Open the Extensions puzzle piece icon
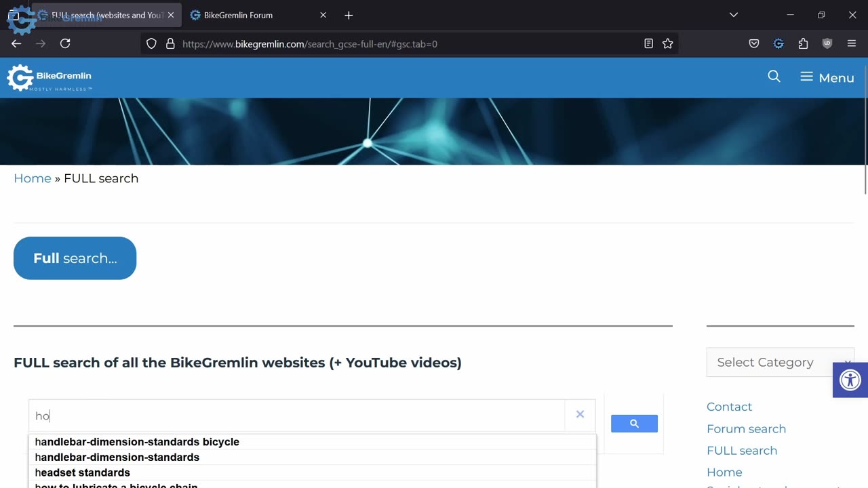This screenshot has width=868, height=488. (x=803, y=43)
